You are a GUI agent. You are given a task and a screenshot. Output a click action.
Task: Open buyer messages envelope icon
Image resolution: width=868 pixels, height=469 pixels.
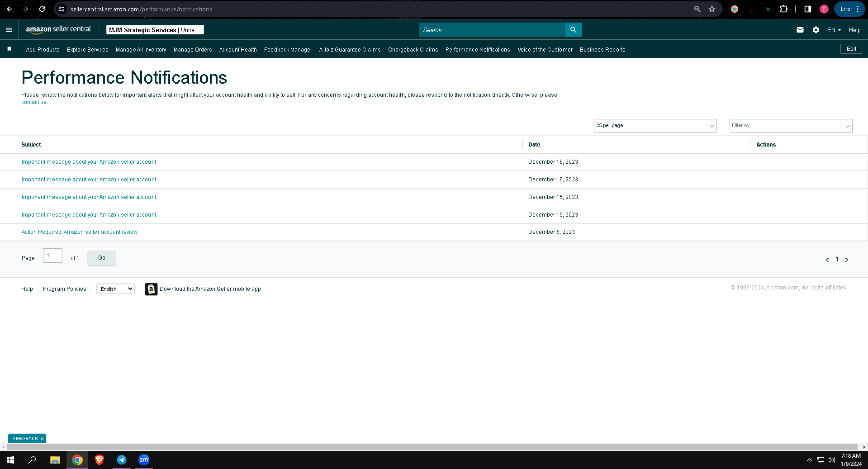point(800,30)
